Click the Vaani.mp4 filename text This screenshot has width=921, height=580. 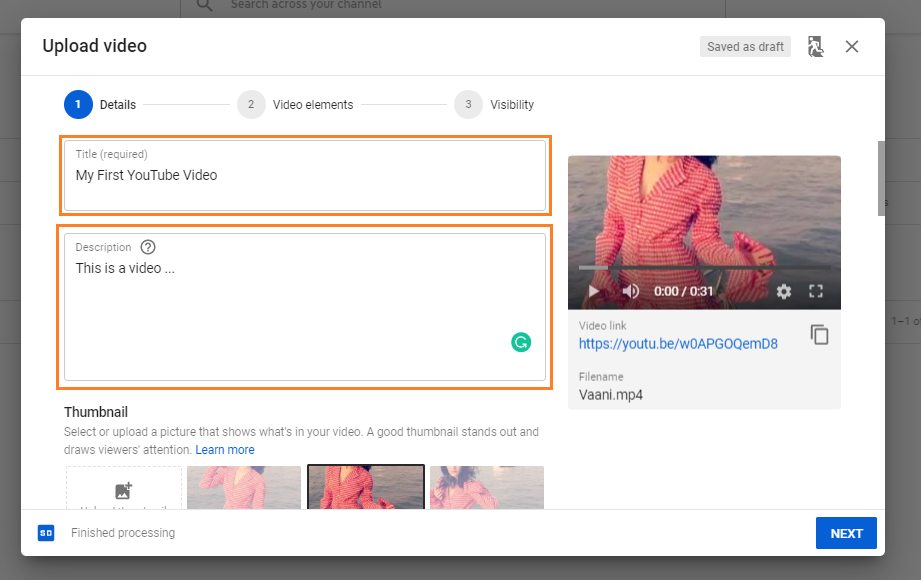point(610,395)
